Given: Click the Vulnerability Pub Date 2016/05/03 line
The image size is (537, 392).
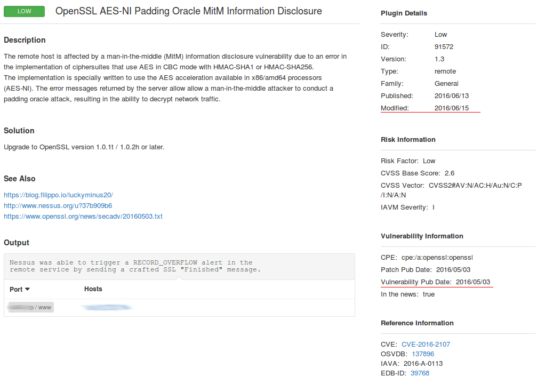Looking at the screenshot, I should point(435,282).
